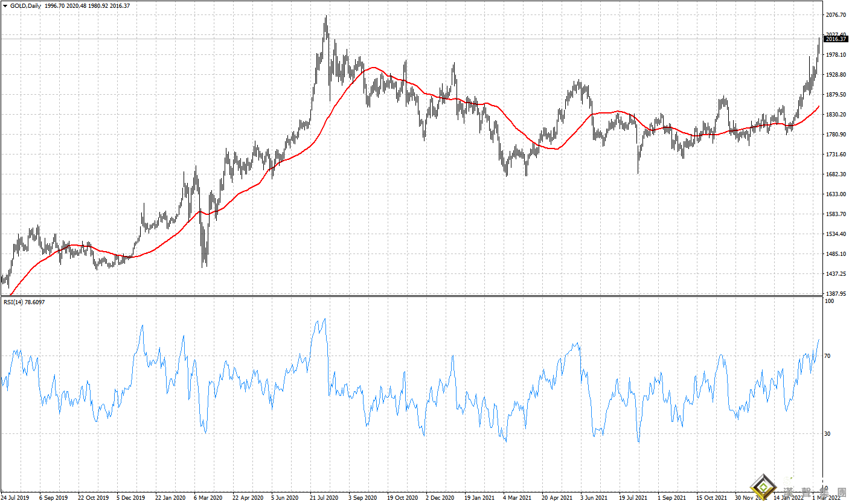Click the 1633.00 price axis label
This screenshot has width=849, height=504.
tap(835, 194)
